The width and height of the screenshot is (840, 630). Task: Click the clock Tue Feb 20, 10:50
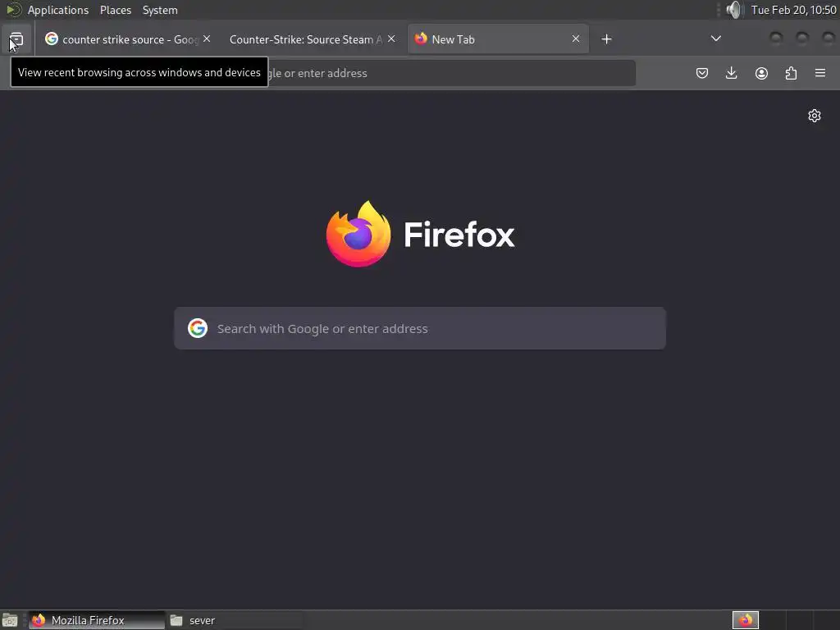pyautogui.click(x=793, y=10)
